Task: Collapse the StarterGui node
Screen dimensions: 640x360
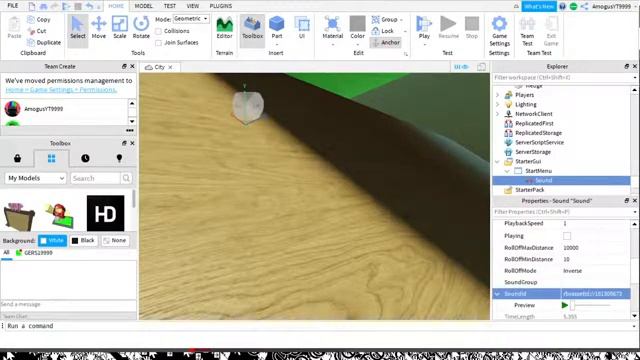Action: point(497,162)
